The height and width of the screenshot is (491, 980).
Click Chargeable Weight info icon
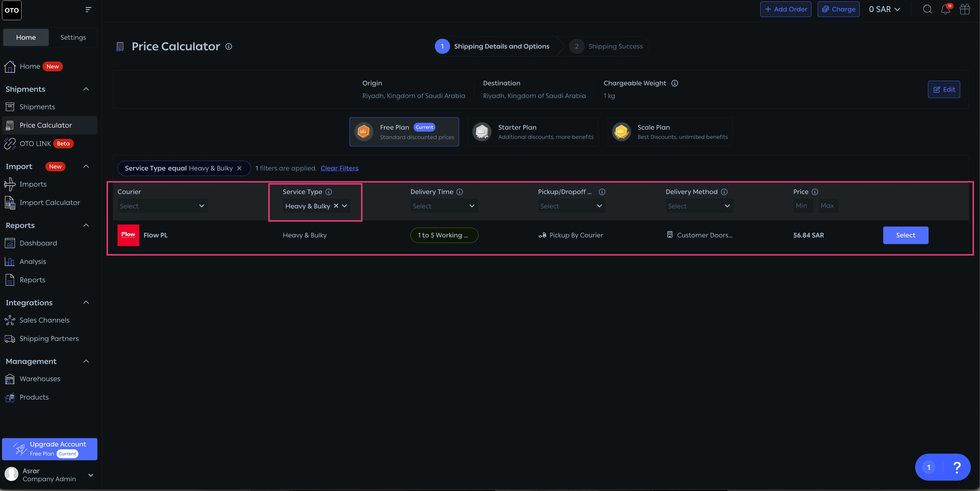click(x=674, y=83)
